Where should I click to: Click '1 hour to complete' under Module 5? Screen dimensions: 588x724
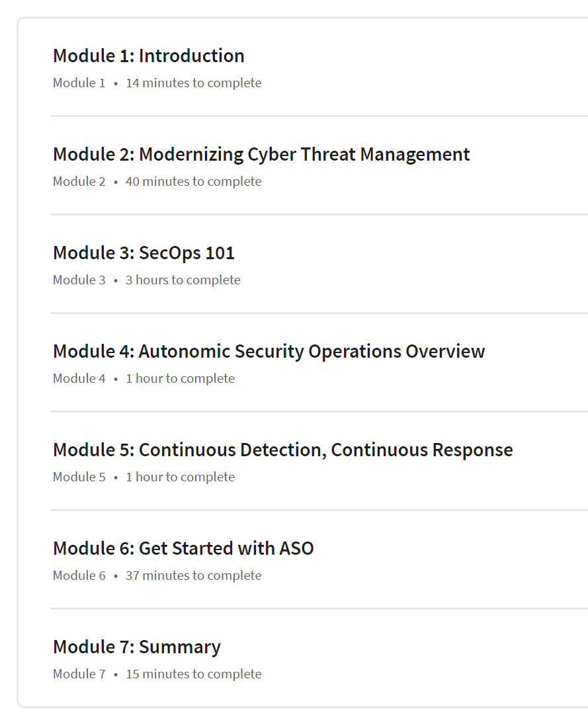[x=180, y=477]
